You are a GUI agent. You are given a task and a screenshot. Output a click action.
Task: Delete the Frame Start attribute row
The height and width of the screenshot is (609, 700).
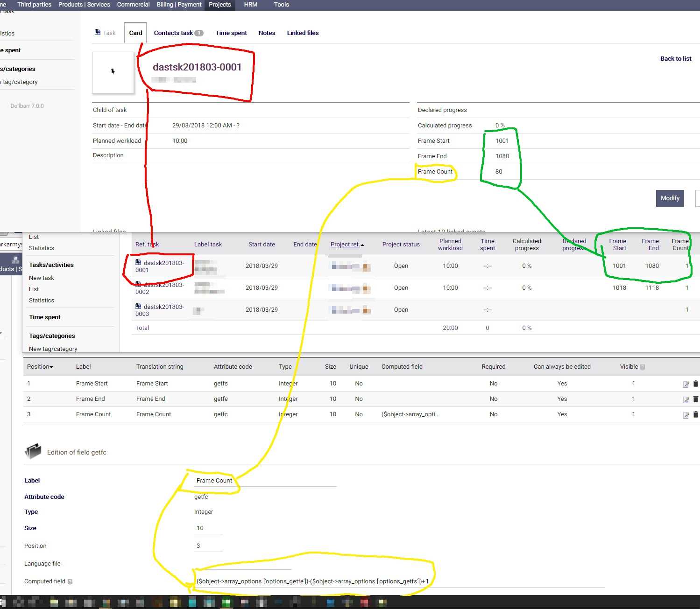[x=695, y=384]
